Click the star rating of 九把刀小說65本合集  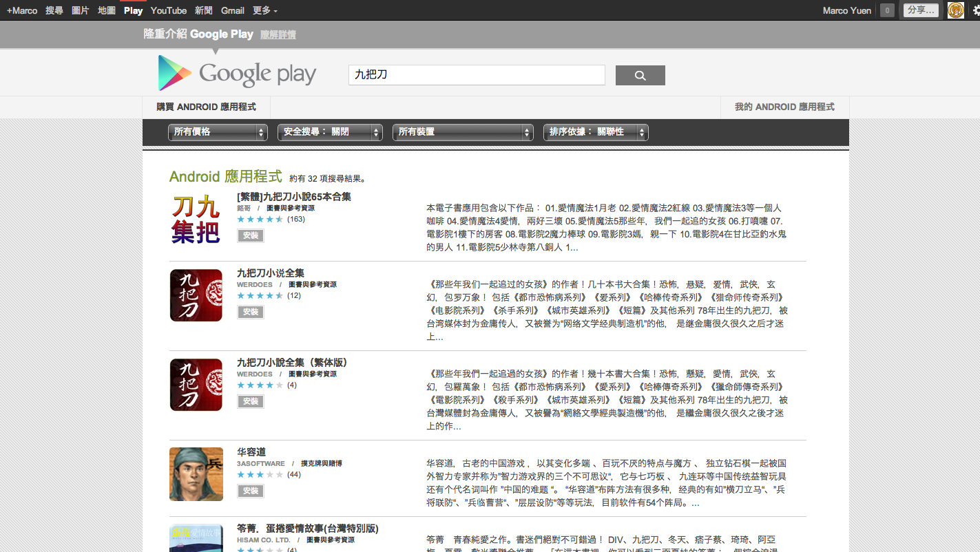[x=260, y=220]
